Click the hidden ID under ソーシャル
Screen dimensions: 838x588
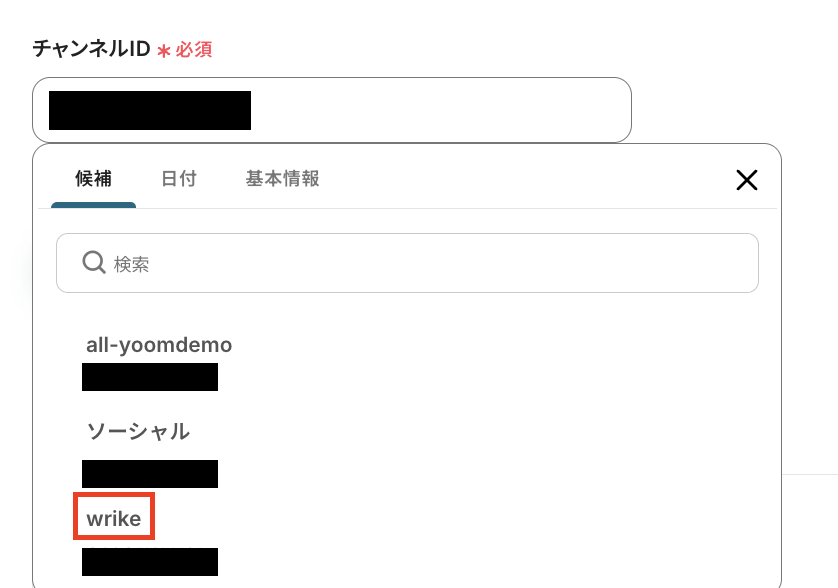150,474
